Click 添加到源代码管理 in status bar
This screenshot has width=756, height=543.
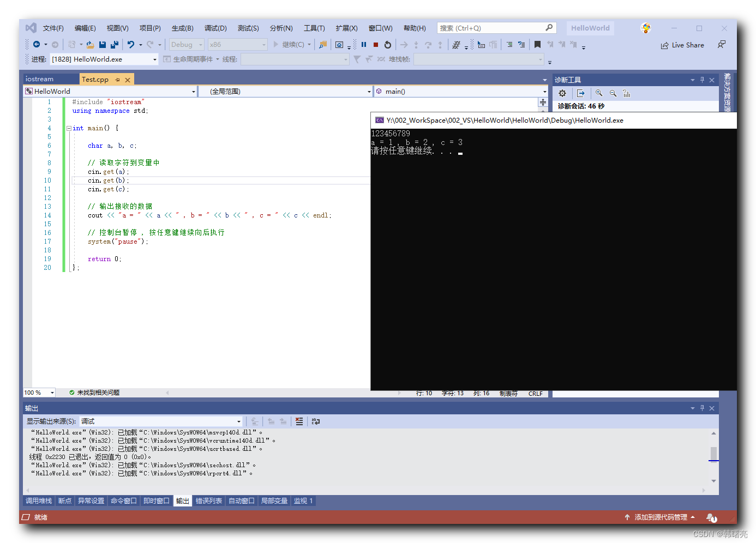(x=661, y=517)
